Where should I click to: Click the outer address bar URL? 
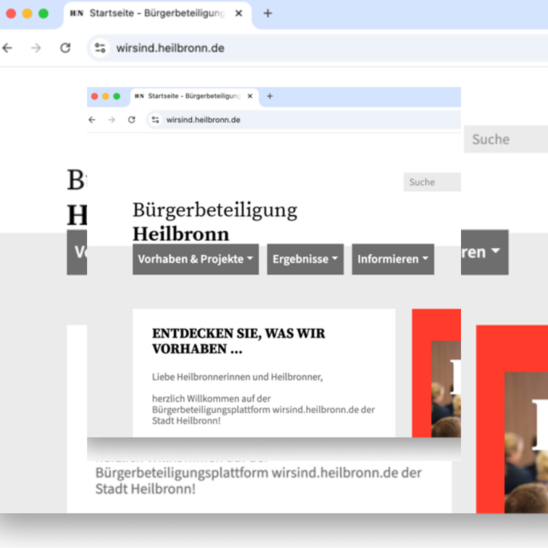(170, 48)
